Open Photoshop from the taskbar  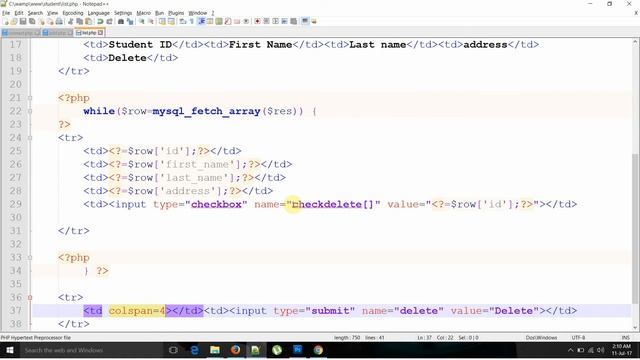point(298,350)
